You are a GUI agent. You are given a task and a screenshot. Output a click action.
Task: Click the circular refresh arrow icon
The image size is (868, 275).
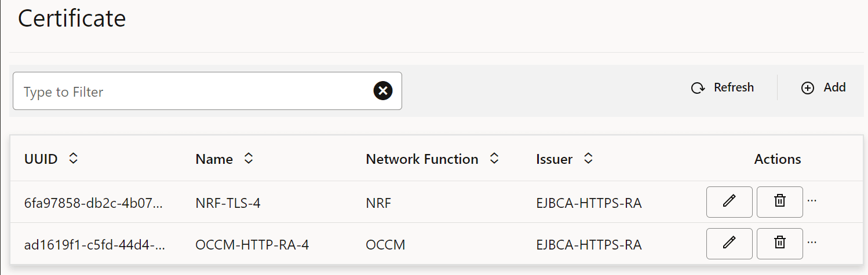[698, 88]
